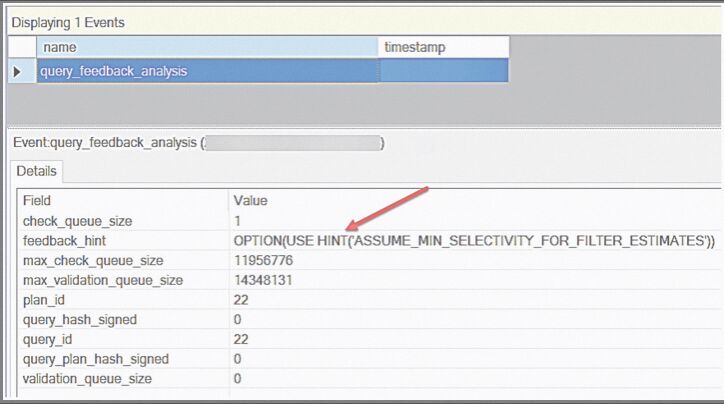Select the check_queue_size value 1

click(x=237, y=221)
